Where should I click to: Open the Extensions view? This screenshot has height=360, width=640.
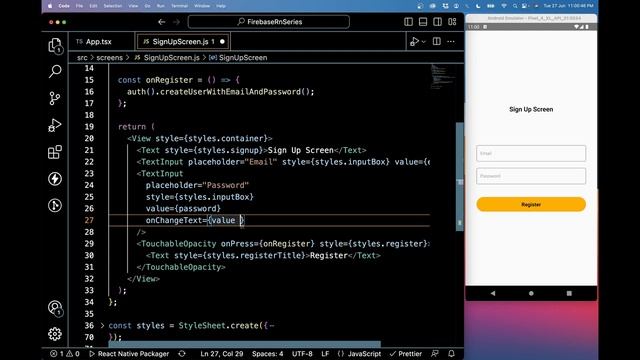[55, 152]
